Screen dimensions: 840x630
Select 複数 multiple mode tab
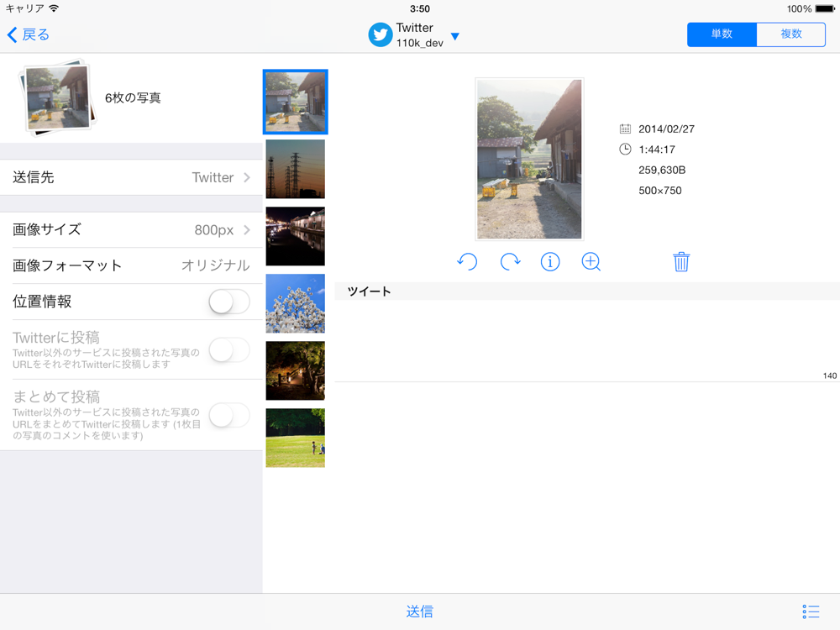[790, 34]
